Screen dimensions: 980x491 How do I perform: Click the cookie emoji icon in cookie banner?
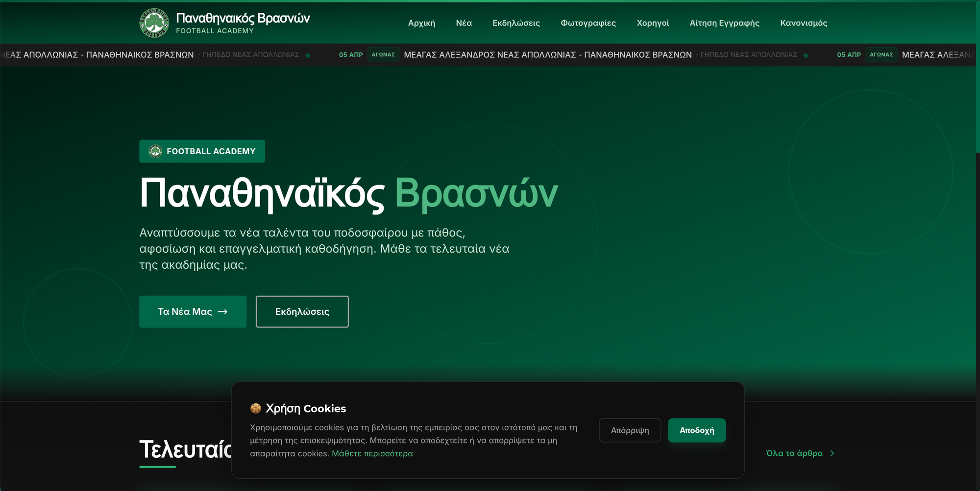pos(255,408)
